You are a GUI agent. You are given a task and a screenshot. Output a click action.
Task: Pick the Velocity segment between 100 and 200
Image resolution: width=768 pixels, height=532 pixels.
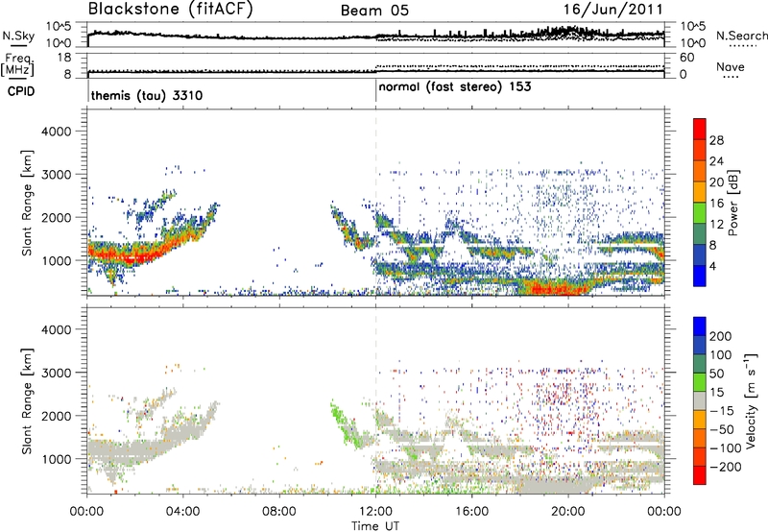700,345
